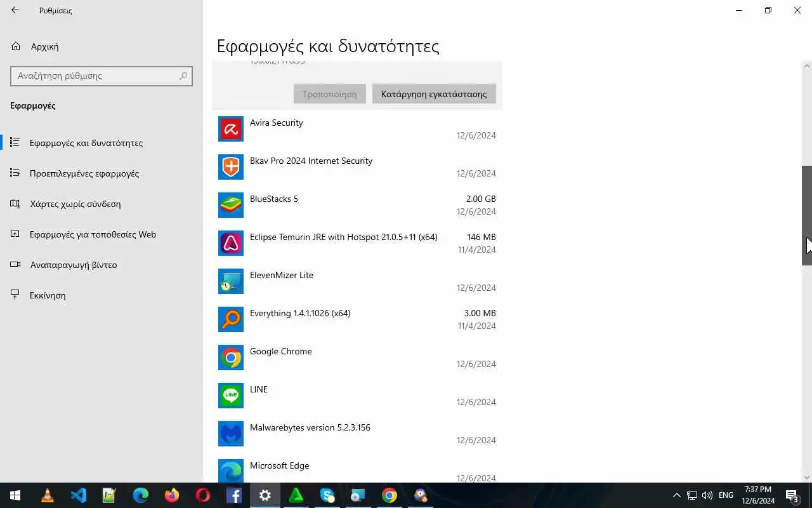Select the BlueStacks 5 entry name
Viewport: 812px width, 508px height.
274,199
